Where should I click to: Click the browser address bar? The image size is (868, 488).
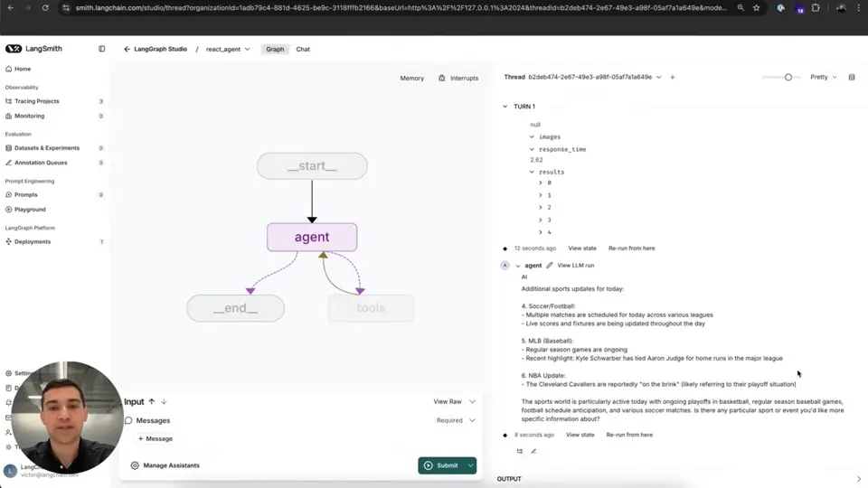401,8
